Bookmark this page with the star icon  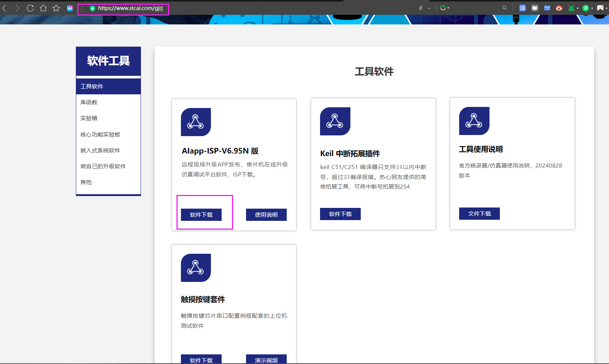pyautogui.click(x=56, y=8)
